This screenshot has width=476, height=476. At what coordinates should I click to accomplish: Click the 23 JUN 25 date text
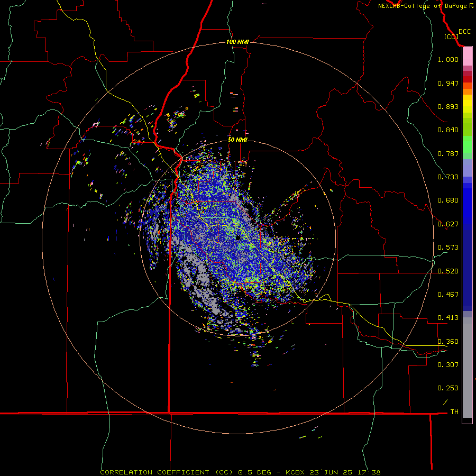pos(331,472)
